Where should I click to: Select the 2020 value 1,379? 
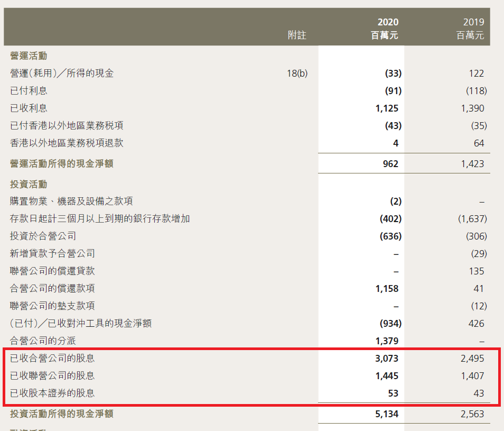[387, 341]
